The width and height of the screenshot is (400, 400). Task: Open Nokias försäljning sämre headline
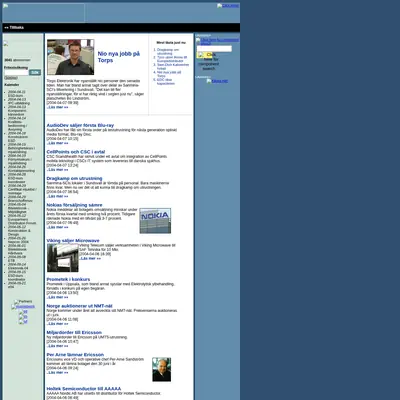74,205
